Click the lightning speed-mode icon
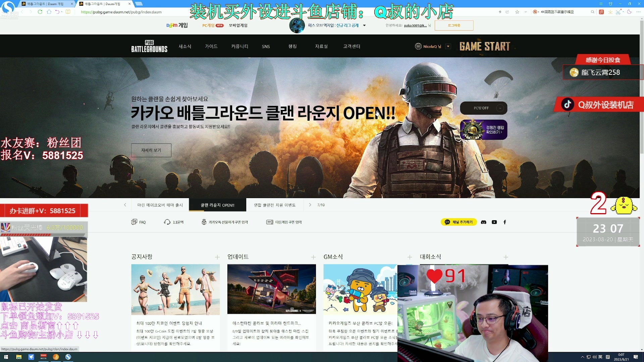The image size is (644, 362). point(500,12)
